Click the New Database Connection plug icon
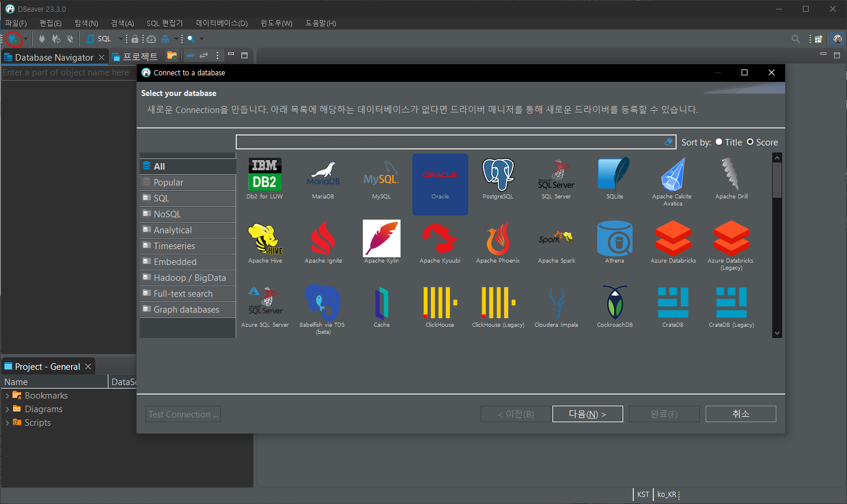The height and width of the screenshot is (504, 847). click(13, 39)
